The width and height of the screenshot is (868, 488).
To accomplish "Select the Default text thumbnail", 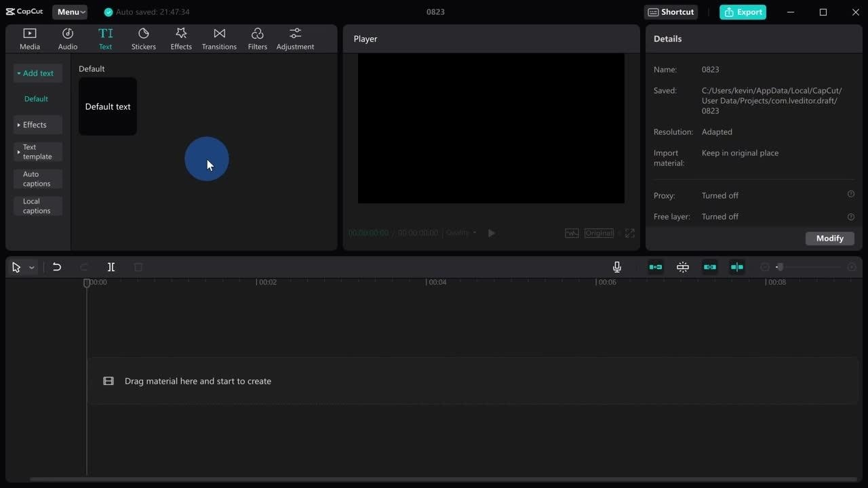I will coord(108,106).
